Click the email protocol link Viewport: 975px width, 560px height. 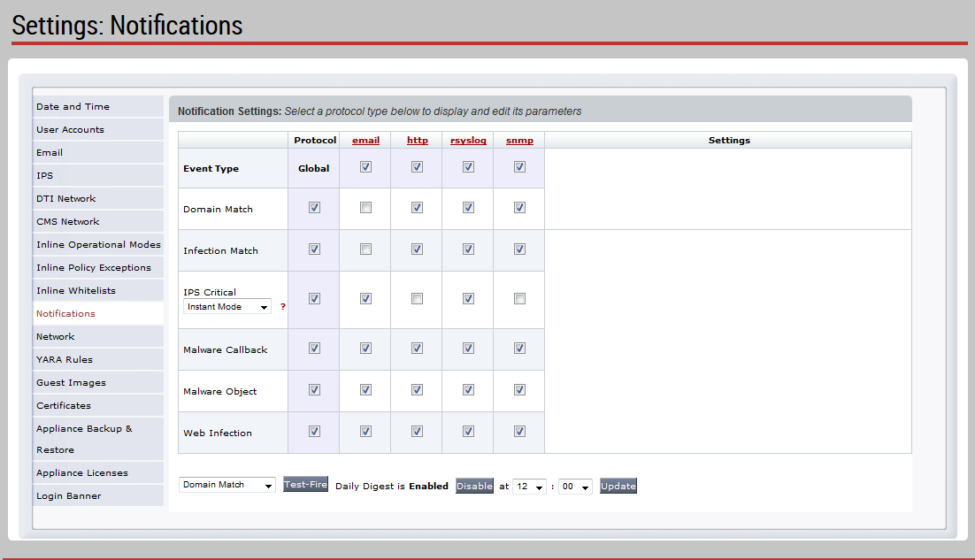(x=365, y=141)
